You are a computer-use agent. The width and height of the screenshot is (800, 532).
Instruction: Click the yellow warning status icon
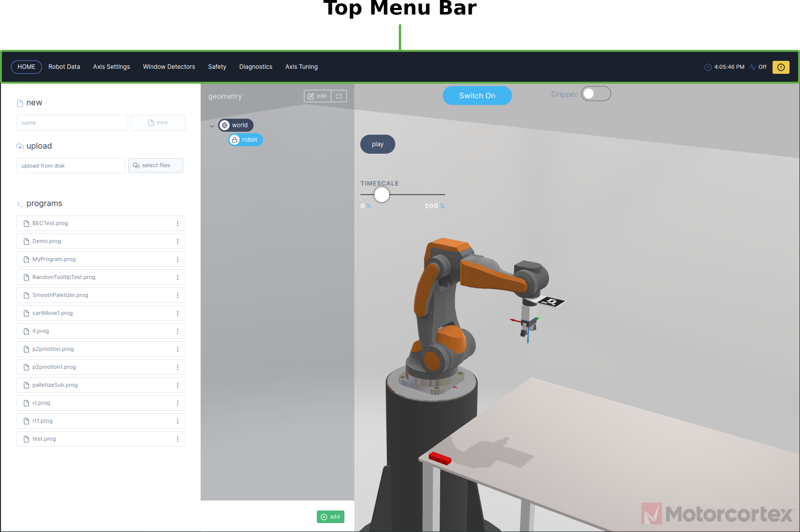pyautogui.click(x=781, y=67)
